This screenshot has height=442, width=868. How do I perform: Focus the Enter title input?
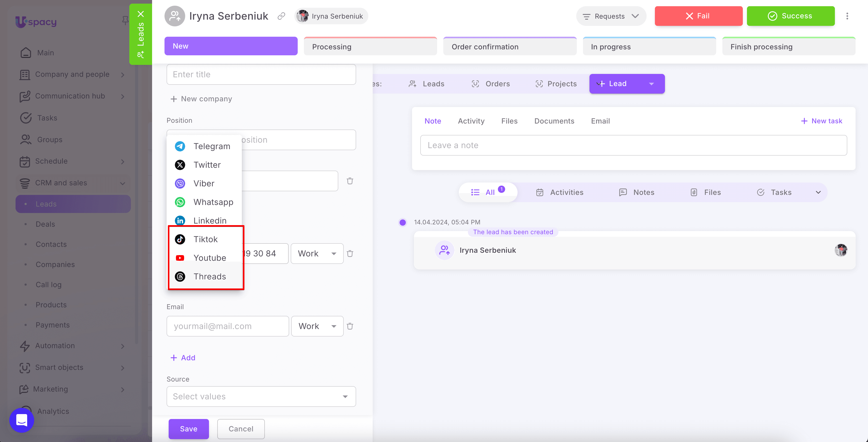click(x=261, y=74)
